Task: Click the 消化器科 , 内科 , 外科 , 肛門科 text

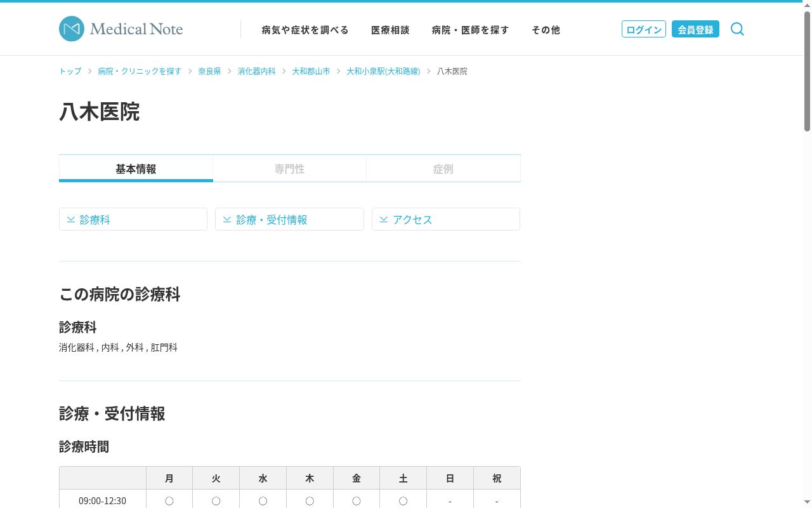Action: tap(118, 347)
